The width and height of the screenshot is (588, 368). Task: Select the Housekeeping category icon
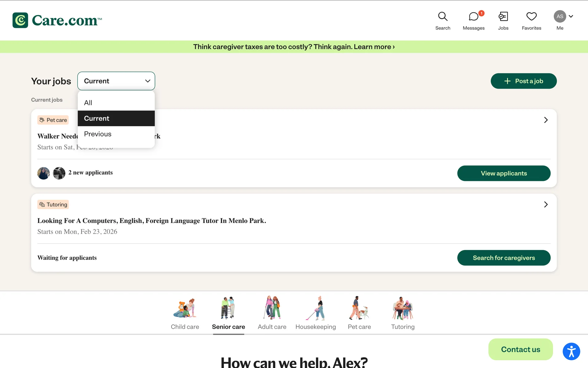[x=315, y=309]
